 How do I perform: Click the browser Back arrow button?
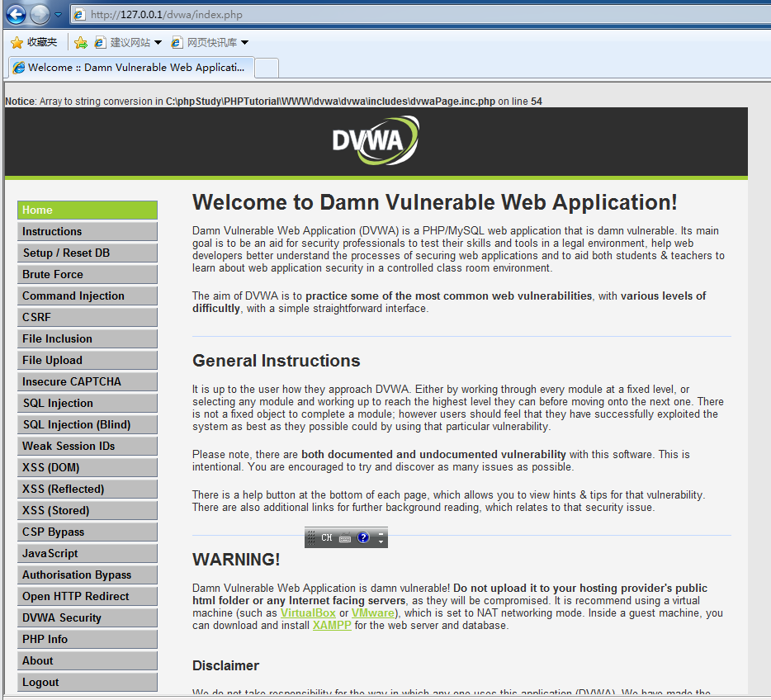coord(16,15)
